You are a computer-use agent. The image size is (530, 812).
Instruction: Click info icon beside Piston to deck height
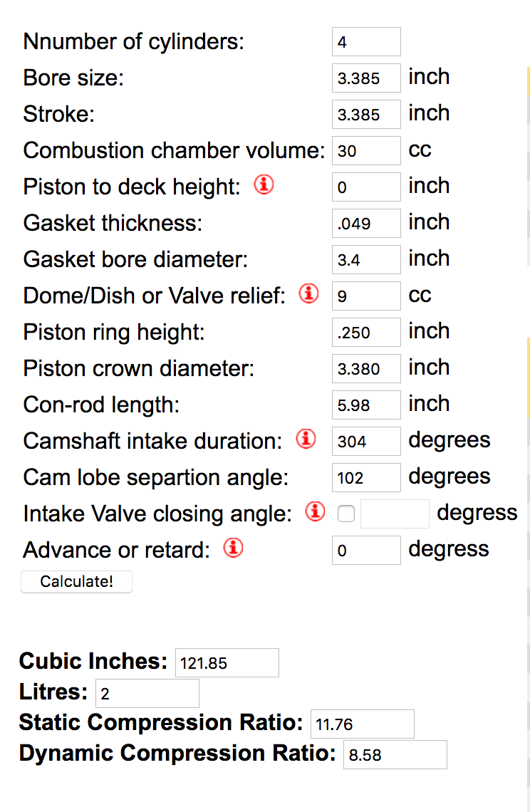(264, 184)
